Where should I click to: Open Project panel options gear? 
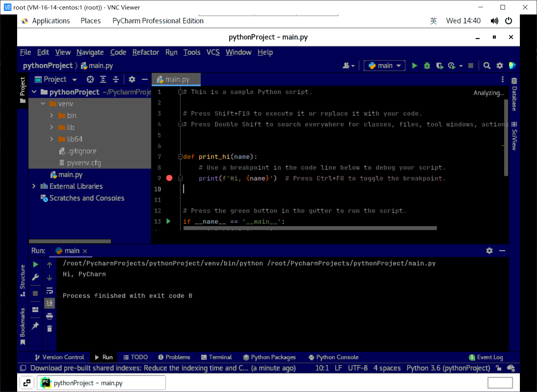tap(132, 79)
